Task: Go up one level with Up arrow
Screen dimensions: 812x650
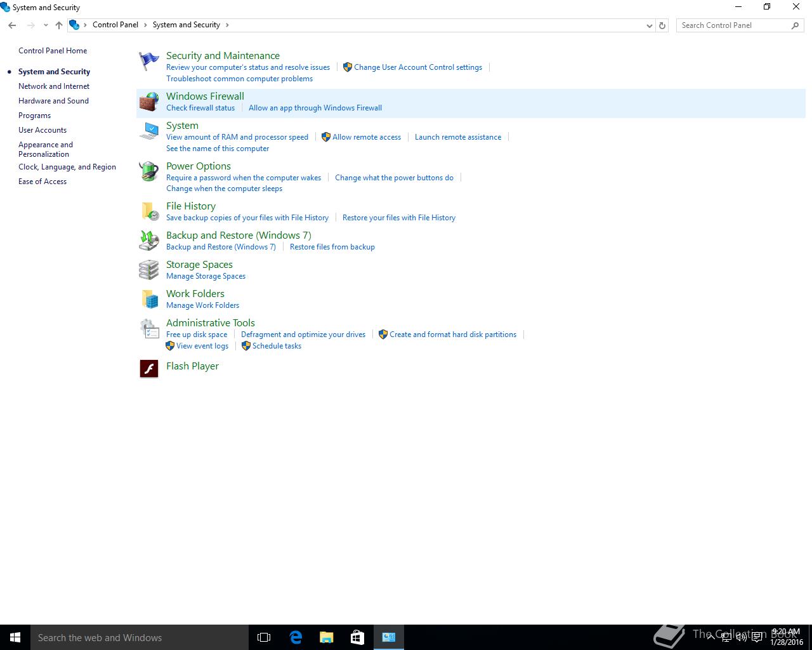Action: [x=59, y=25]
